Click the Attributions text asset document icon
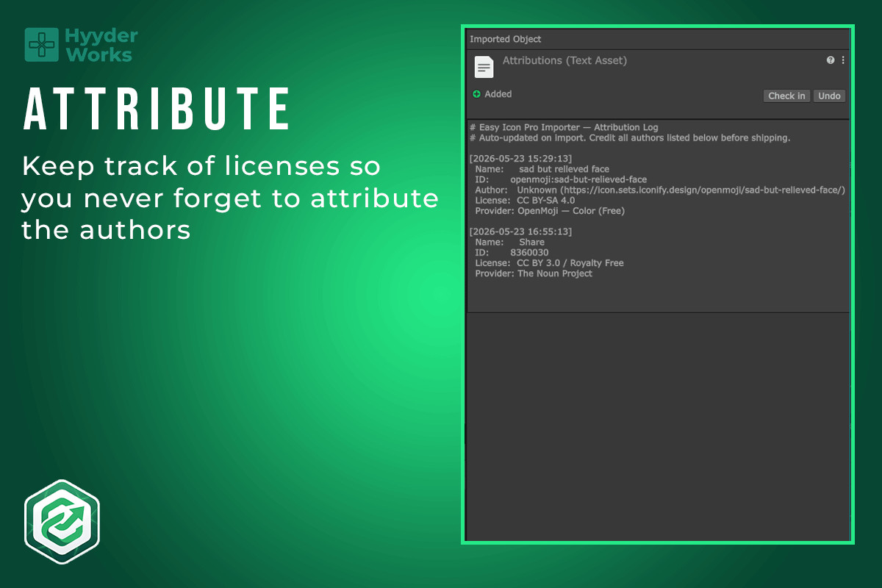 pos(484,68)
